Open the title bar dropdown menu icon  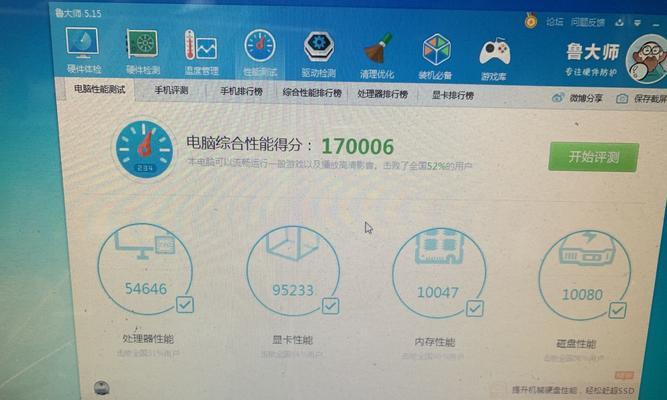[x=637, y=23]
